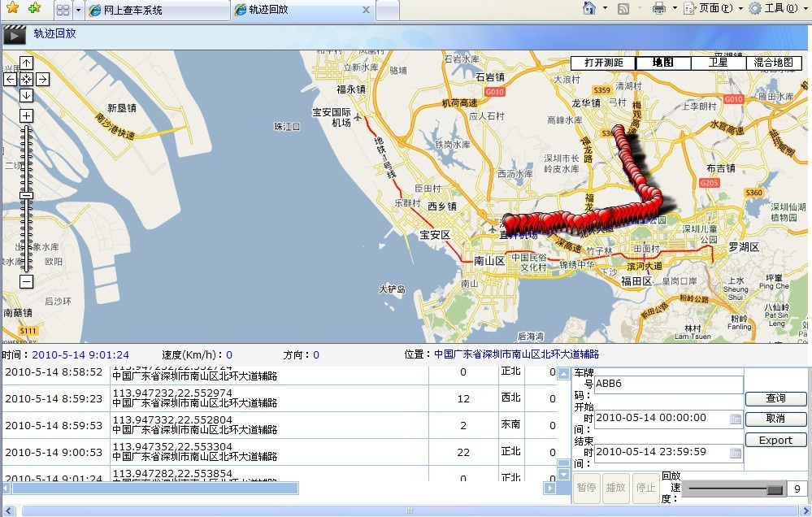Go to browser Home page icon
Screen dimensions: 812x517
(x=589, y=8)
